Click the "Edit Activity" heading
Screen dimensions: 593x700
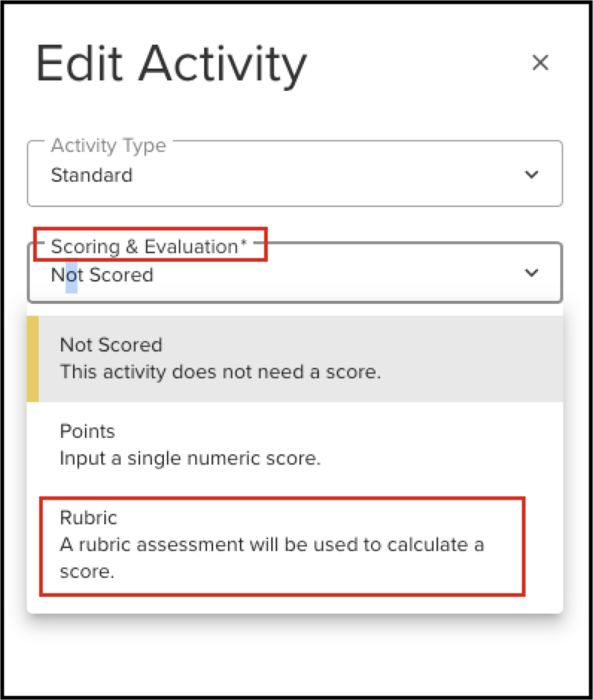pos(171,64)
